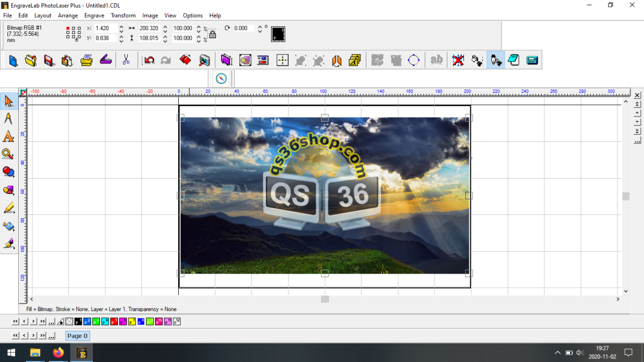Click the red diamond toolbar icon
This screenshot has width=644, height=362.
tap(185, 60)
